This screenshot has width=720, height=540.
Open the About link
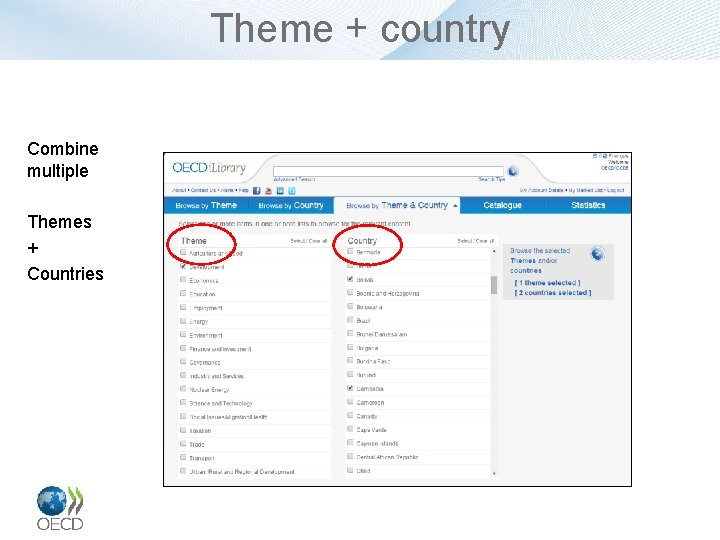point(179,190)
